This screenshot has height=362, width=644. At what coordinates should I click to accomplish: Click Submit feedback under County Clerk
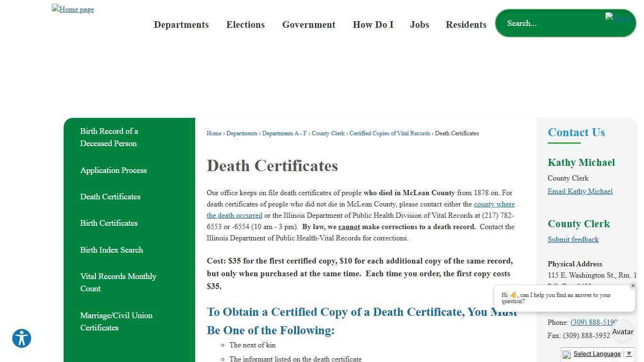573,239
